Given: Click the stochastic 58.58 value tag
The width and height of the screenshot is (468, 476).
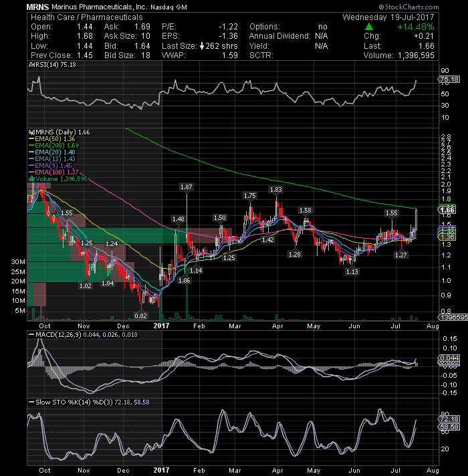Looking at the screenshot, I should point(449,427).
